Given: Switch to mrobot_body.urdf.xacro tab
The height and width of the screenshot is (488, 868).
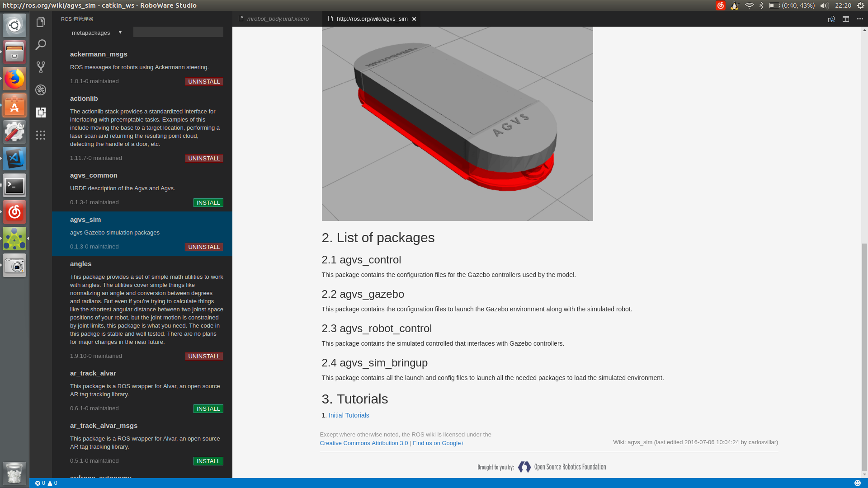Looking at the screenshot, I should [277, 19].
